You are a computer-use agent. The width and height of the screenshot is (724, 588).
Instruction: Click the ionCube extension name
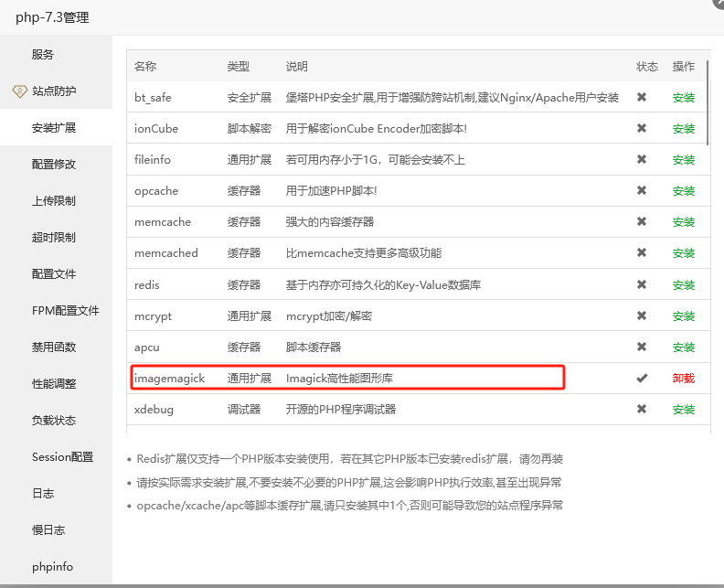coord(156,128)
